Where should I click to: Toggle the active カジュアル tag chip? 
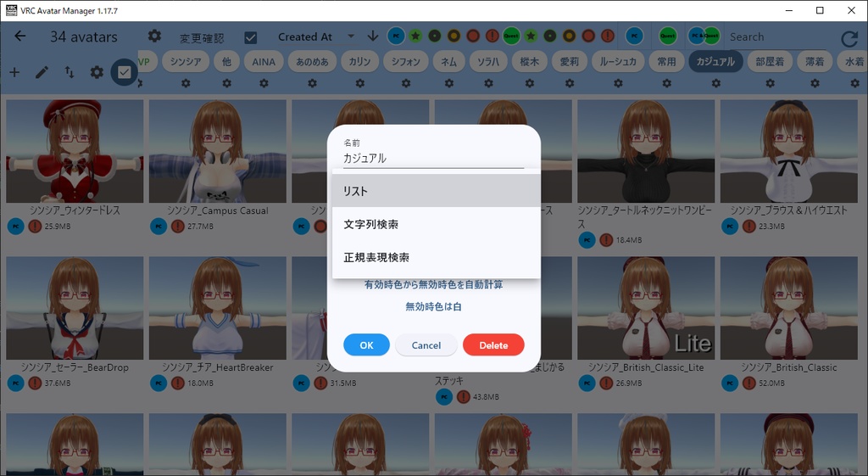pos(715,61)
